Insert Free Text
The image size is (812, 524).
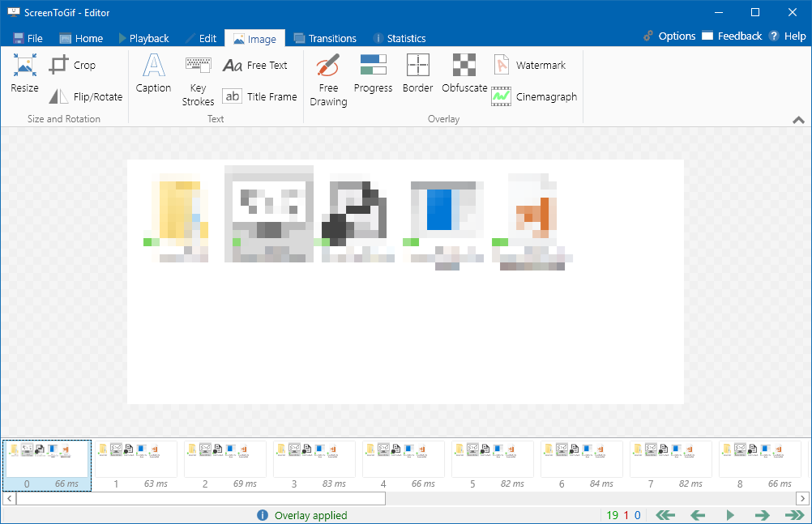pos(254,66)
